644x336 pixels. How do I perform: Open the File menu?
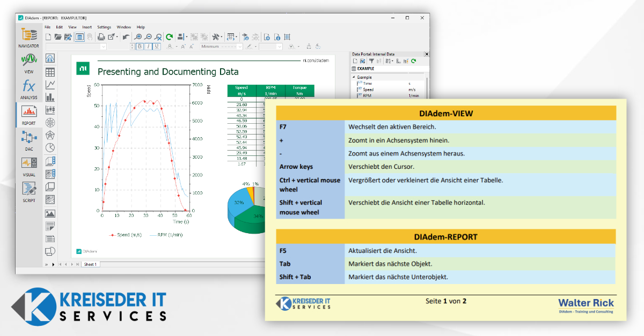pos(47,27)
